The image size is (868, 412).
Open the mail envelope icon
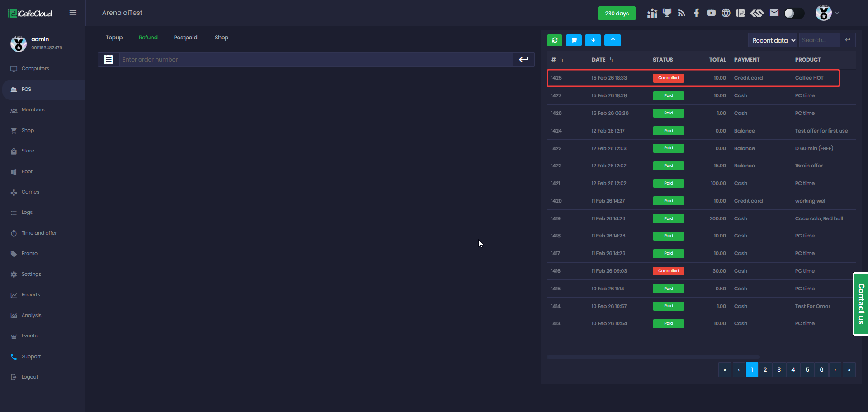click(x=774, y=13)
